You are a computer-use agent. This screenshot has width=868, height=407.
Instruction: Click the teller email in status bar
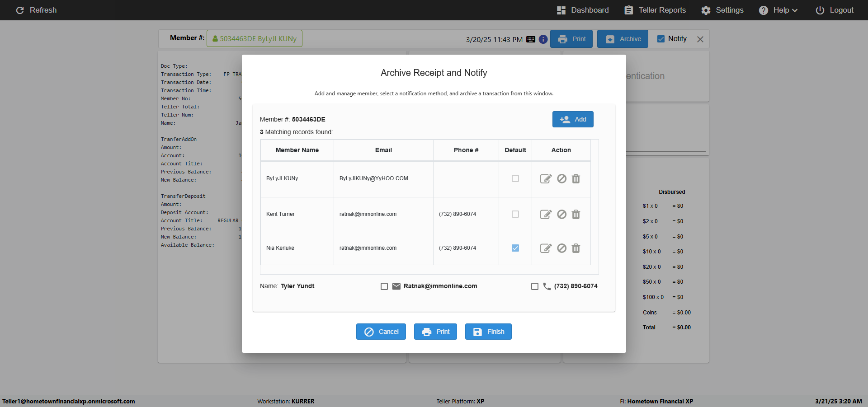69,401
